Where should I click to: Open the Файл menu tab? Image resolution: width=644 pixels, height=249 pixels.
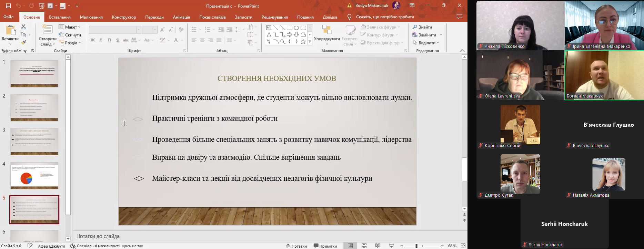(x=9, y=17)
